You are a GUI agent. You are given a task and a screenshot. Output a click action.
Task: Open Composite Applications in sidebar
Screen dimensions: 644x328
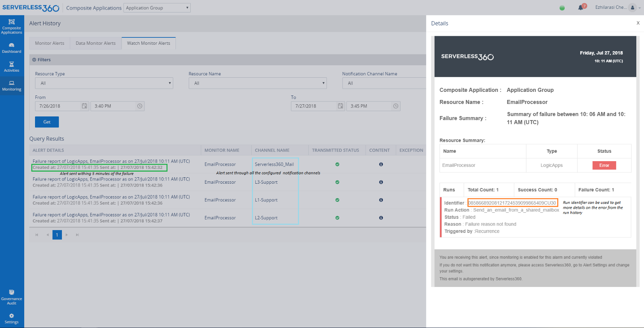click(12, 27)
